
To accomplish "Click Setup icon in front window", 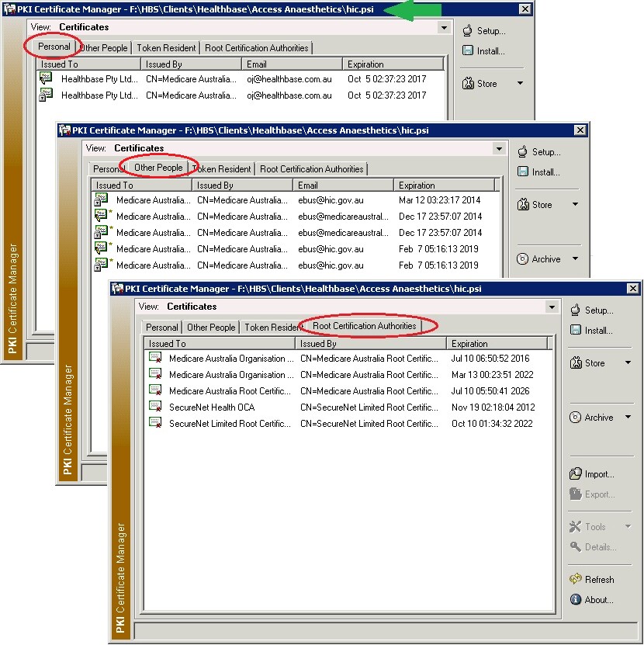I will click(x=575, y=310).
